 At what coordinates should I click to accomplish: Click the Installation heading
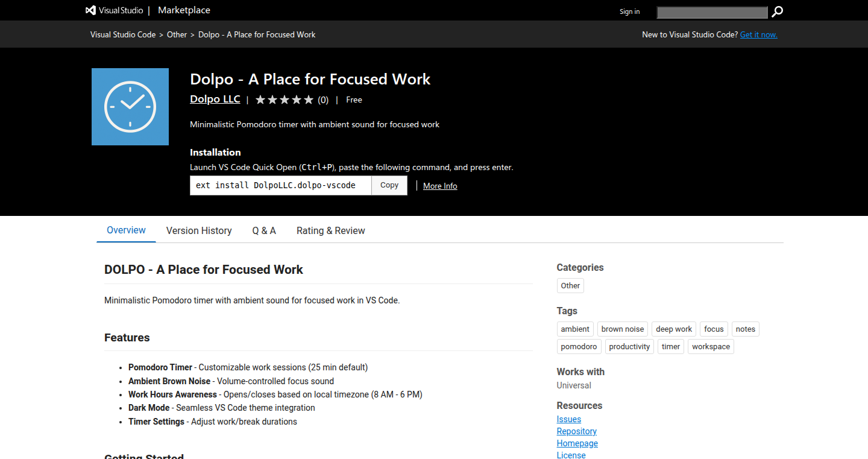(x=215, y=153)
